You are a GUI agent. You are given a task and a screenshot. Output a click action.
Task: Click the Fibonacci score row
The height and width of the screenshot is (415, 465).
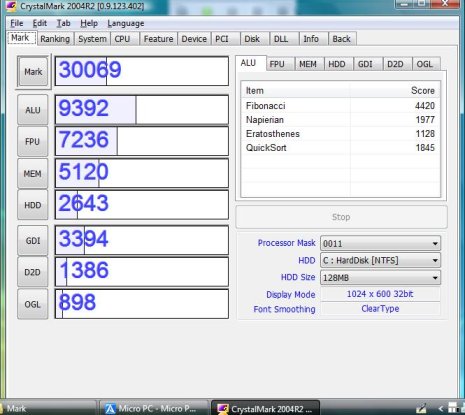pyautogui.click(x=340, y=106)
